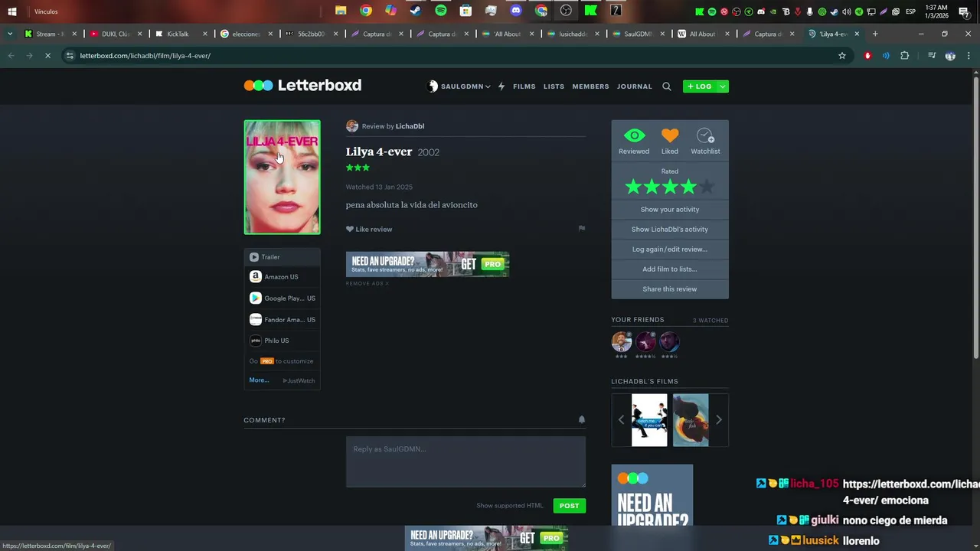Open browser extensions puzzle icon

pyautogui.click(x=905, y=56)
